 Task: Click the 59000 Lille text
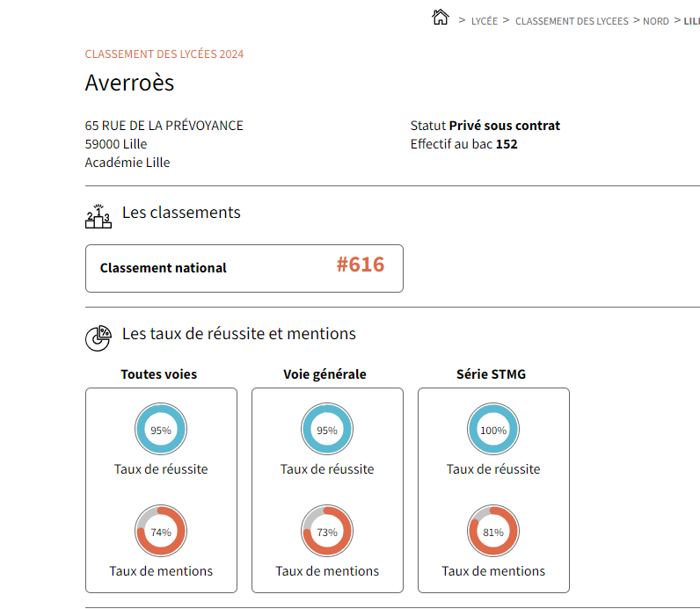115,144
